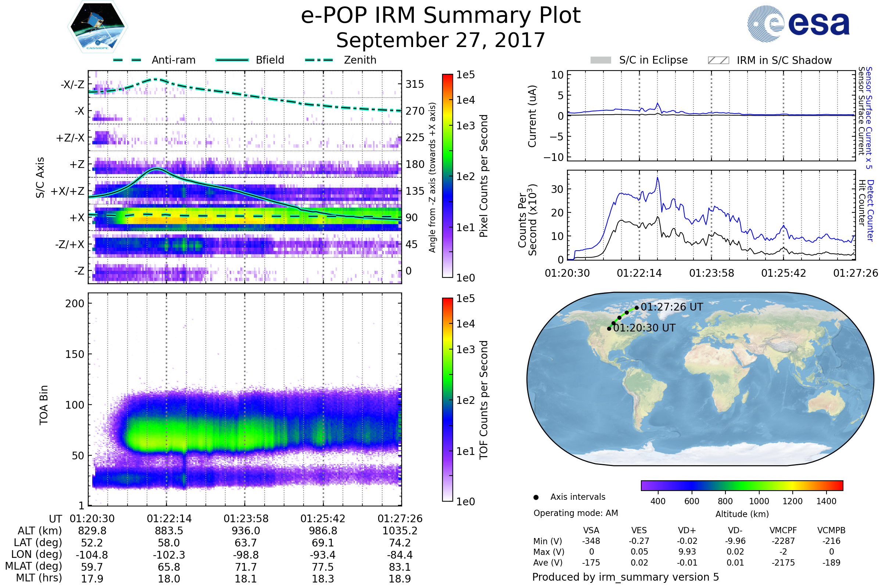Click the TOF Counts per Second colorbar

tap(447, 399)
